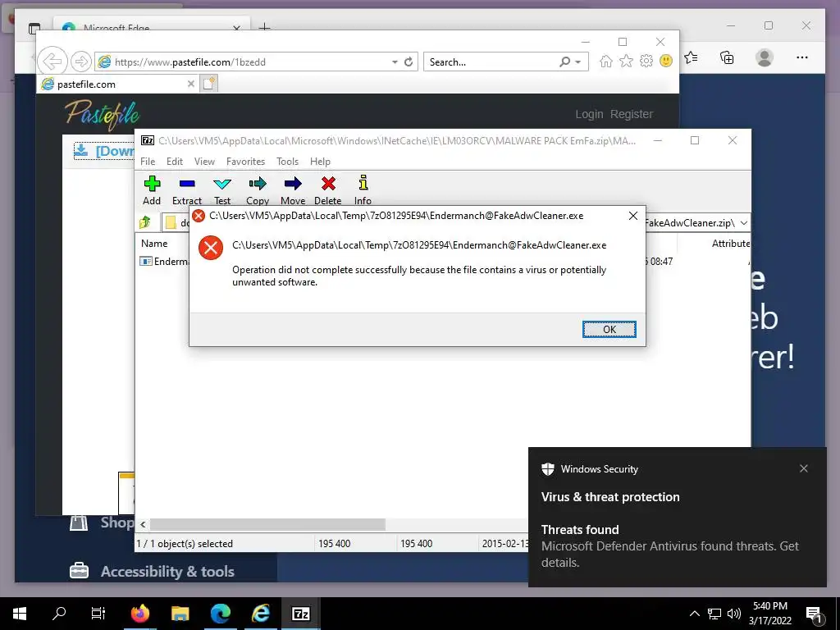
Task: Open a new tab in Edge window
Action: (264, 27)
